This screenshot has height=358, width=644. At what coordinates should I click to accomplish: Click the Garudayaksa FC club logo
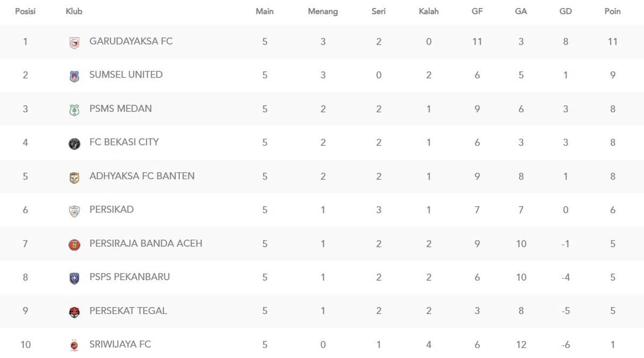75,43
